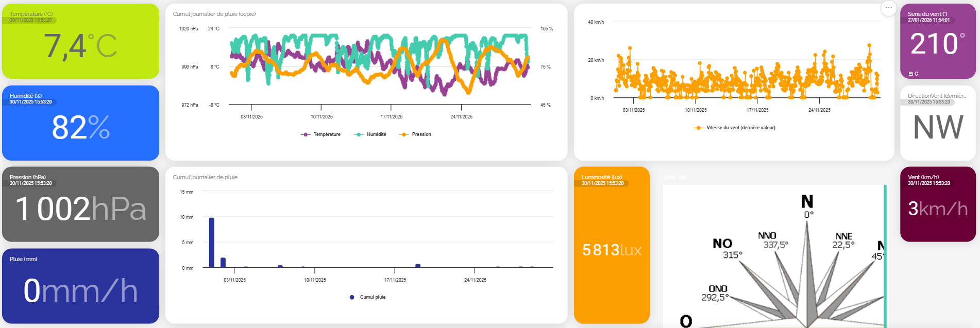
Task: Select the grey Pression 1002hPa tile
Action: point(80,204)
